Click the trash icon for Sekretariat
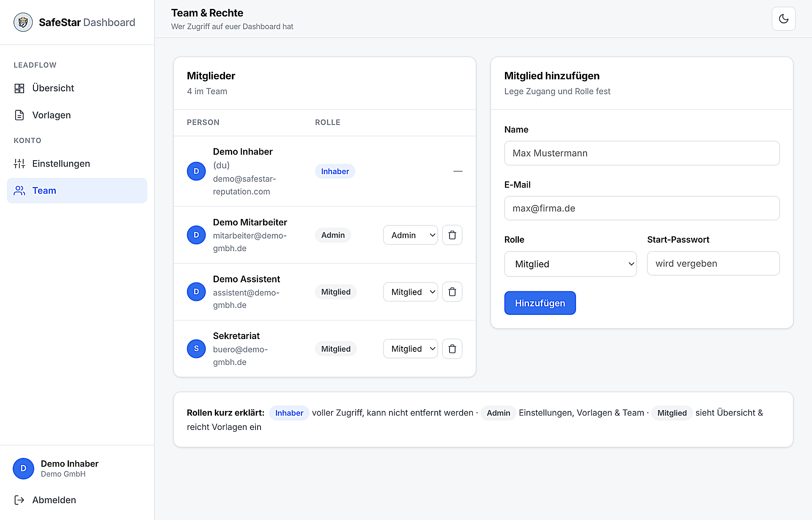Screen dimensions: 812x520 452,349
